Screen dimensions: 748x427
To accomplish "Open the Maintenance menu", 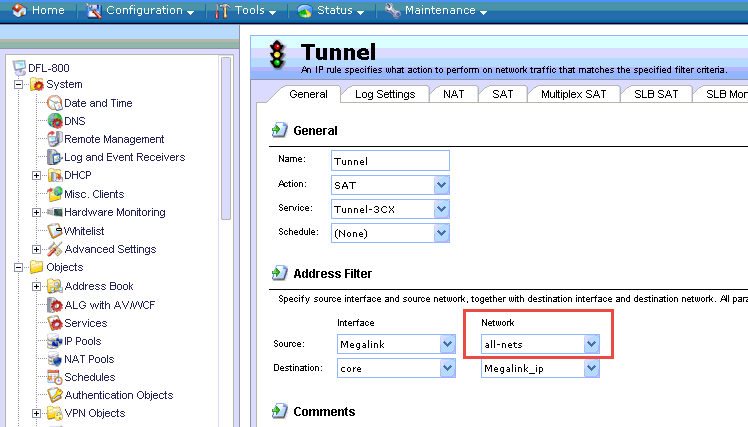I will pos(436,10).
